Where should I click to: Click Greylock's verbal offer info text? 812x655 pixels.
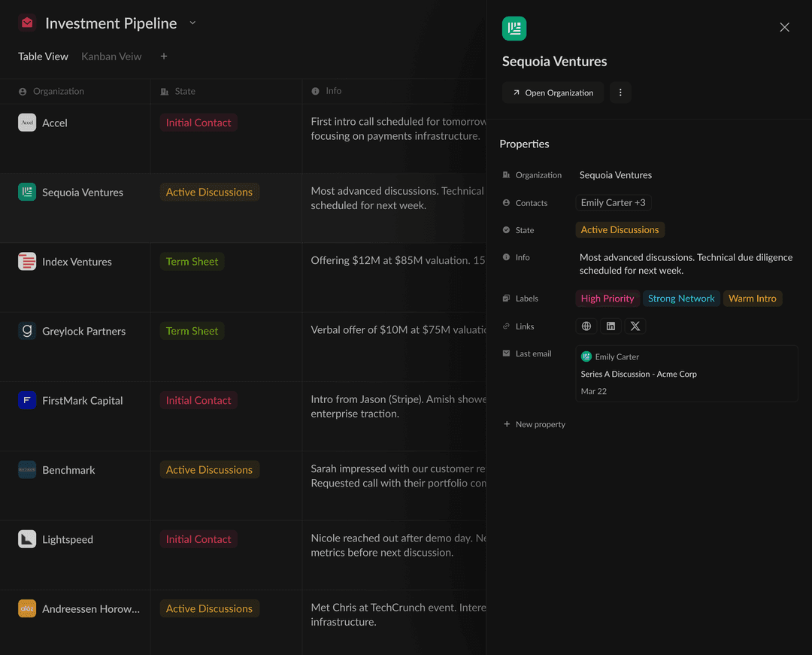tap(398, 330)
